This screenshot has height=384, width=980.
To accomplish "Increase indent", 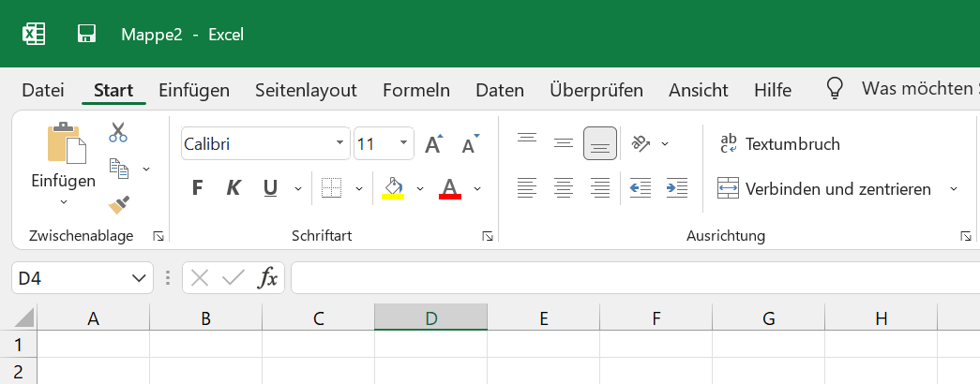I will (x=677, y=188).
